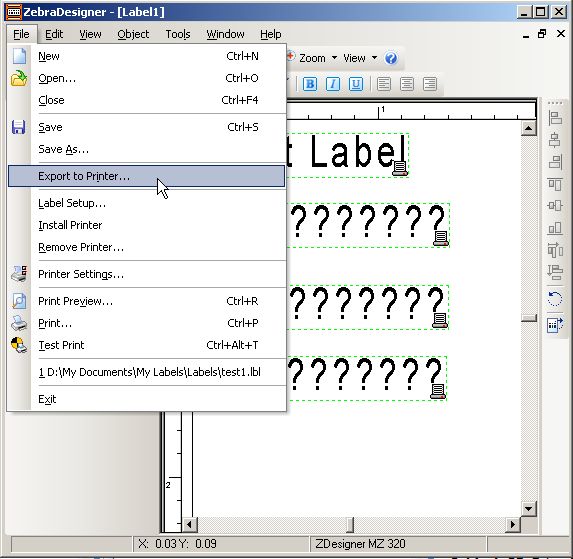Viewport: 573px width, 559px height.
Task: Toggle Bold formatting
Action: tap(310, 84)
